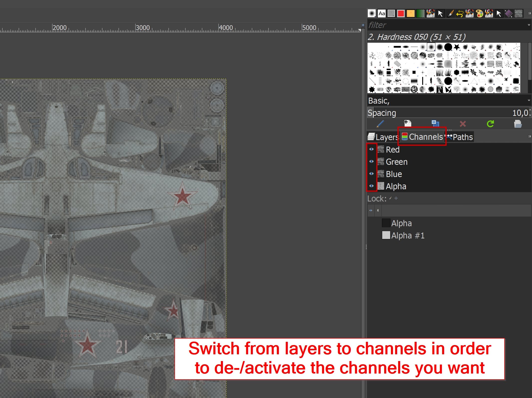Hide the Green channel via its eye icon
Viewport: 532px width, 398px height.
tap(371, 162)
